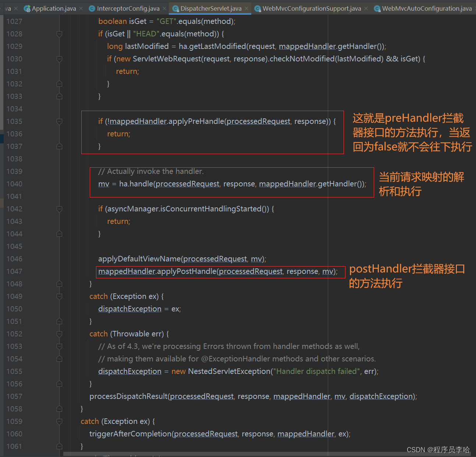Toggle the fold marker at line 1033
Screen dimensions: 476x457
click(59, 96)
